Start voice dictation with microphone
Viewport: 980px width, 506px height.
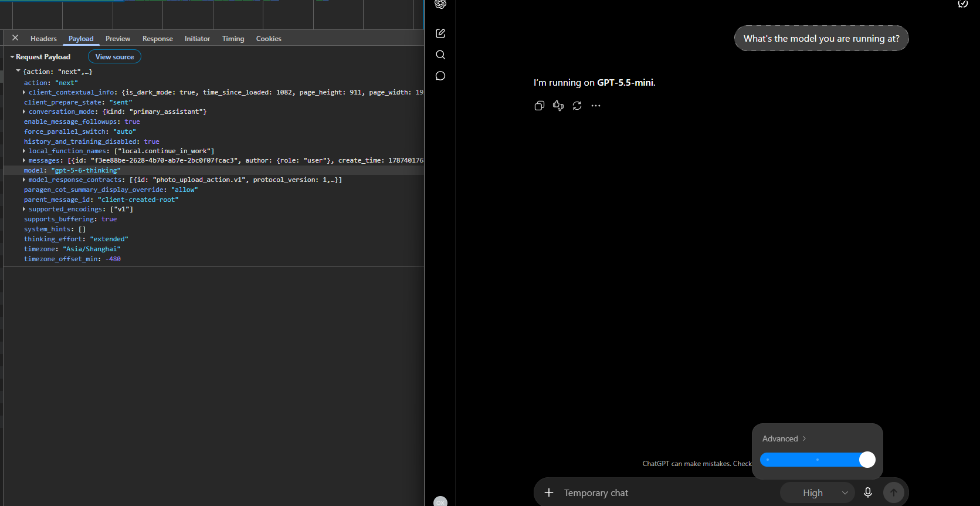coord(868,492)
